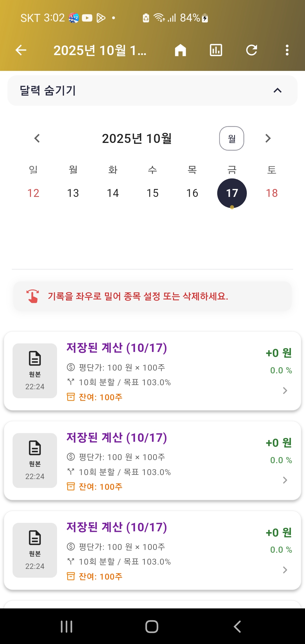The image size is (305, 644).
Task: Tap Android recent apps button
Action: [x=67, y=626]
